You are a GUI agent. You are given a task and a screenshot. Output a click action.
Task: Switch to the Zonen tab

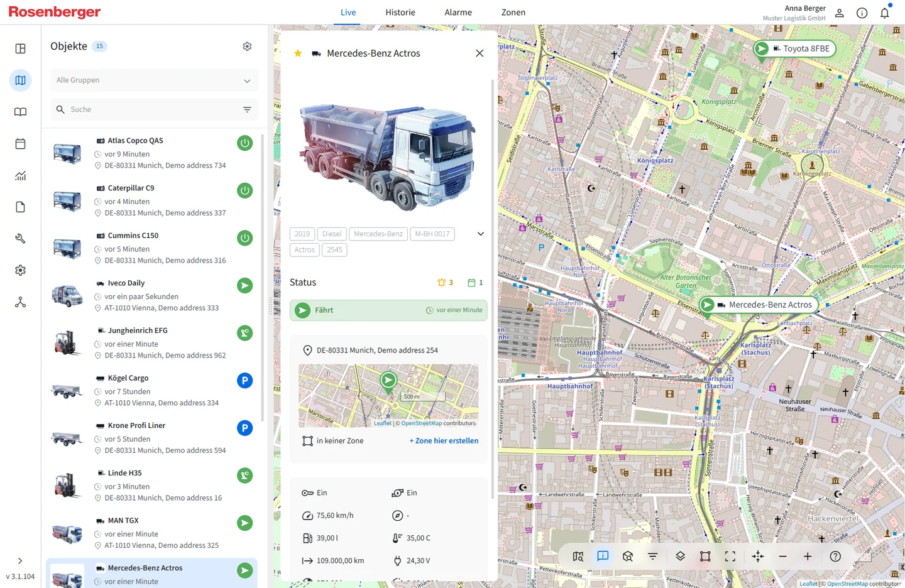513,13
